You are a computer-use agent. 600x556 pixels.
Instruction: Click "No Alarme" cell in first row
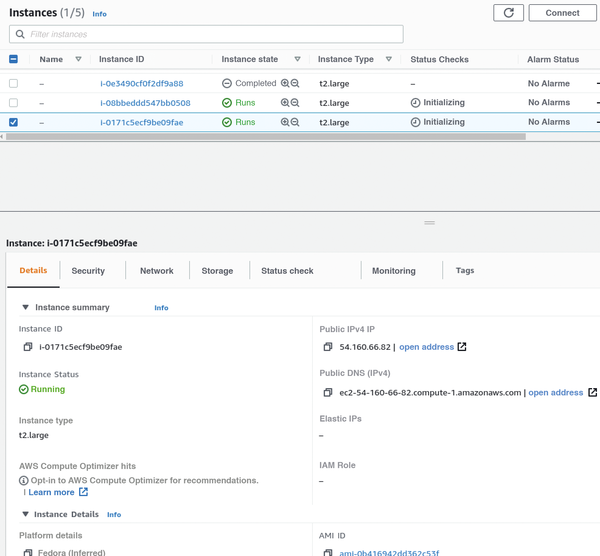(549, 83)
